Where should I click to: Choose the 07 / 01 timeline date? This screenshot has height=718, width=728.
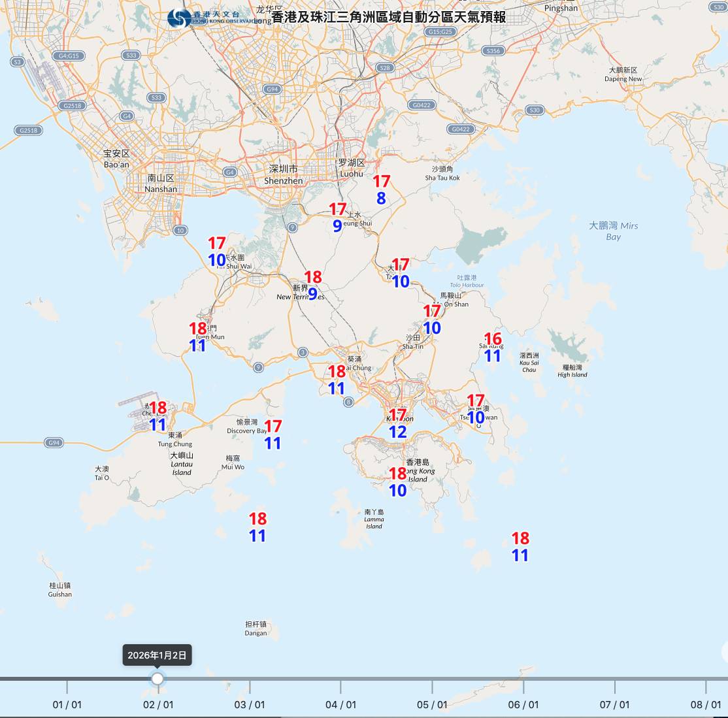614,704
